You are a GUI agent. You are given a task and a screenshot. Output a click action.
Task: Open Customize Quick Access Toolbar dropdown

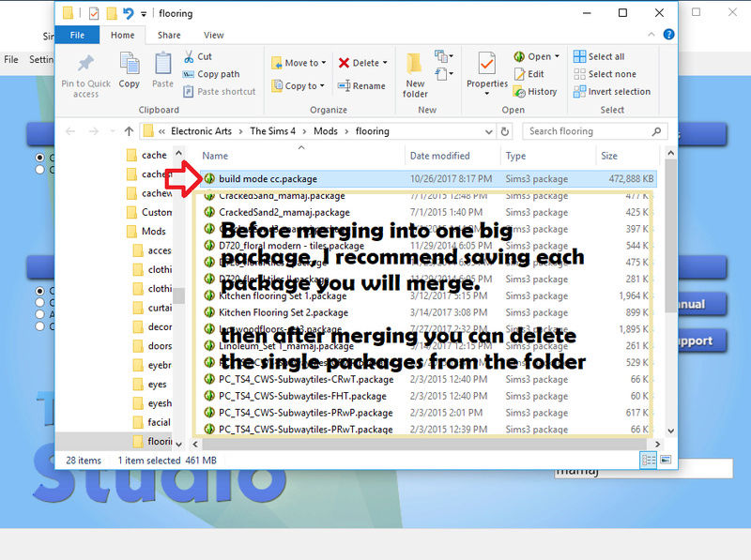pyautogui.click(x=144, y=14)
